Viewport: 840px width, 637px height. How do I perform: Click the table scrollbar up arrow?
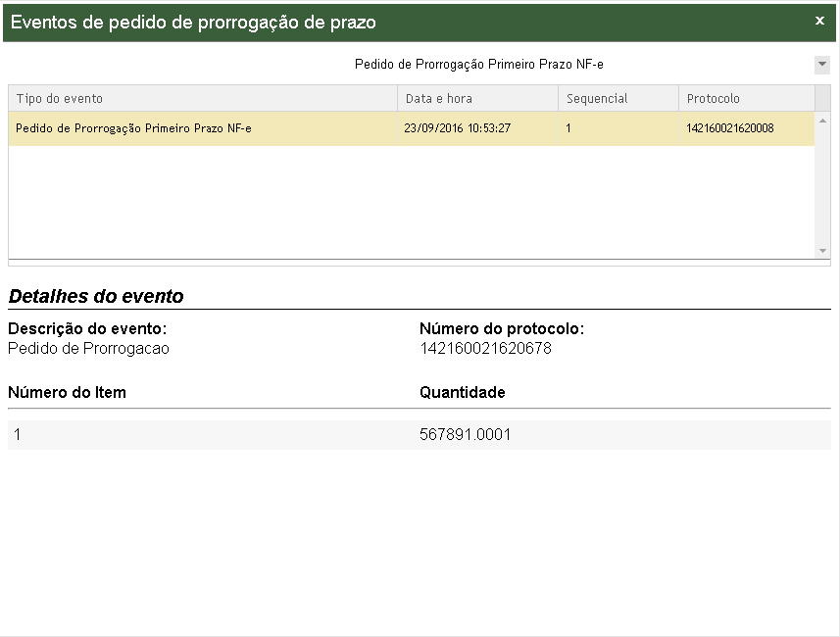coord(822,122)
